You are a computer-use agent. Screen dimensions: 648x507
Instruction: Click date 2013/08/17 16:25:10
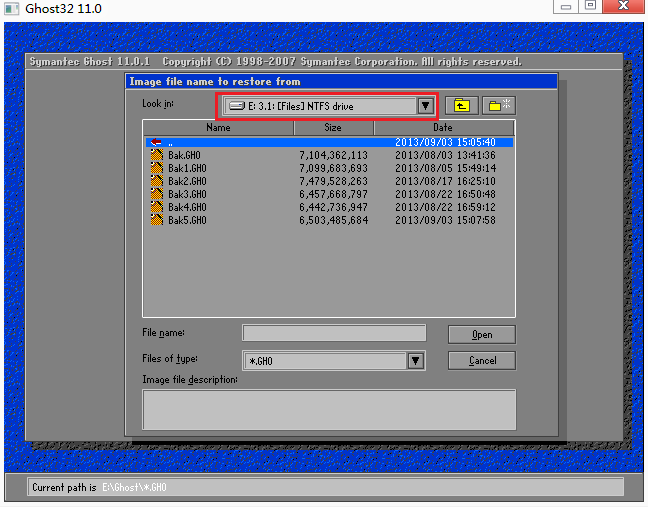tap(446, 181)
